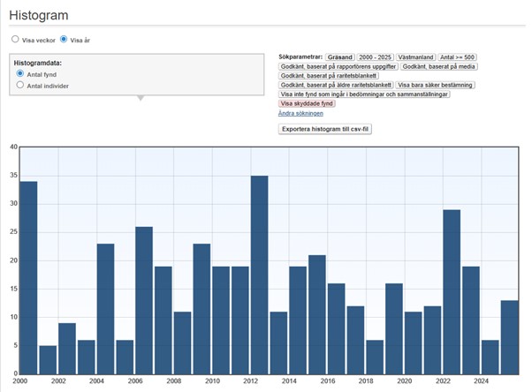The height and width of the screenshot is (392, 532).
Task: Click the tallest histogram bar at 2012
Action: [259, 274]
